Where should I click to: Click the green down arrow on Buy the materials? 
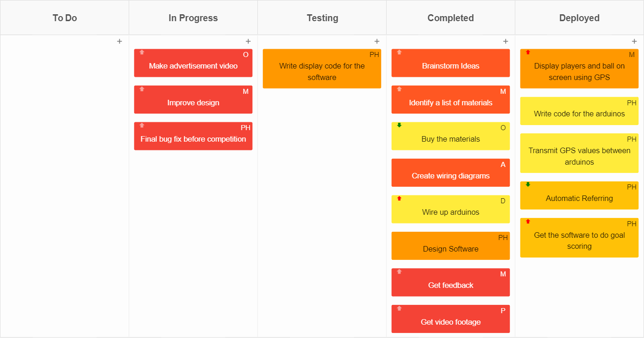point(398,125)
